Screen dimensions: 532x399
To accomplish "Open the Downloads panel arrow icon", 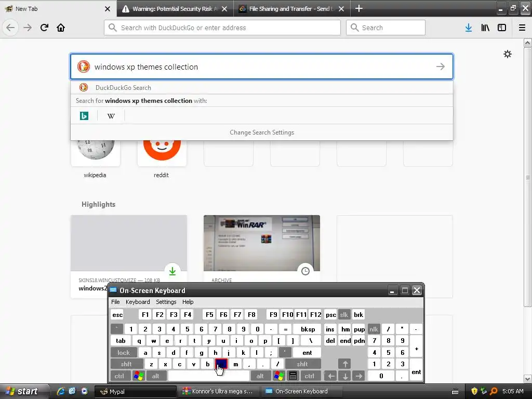I will click(x=469, y=28).
